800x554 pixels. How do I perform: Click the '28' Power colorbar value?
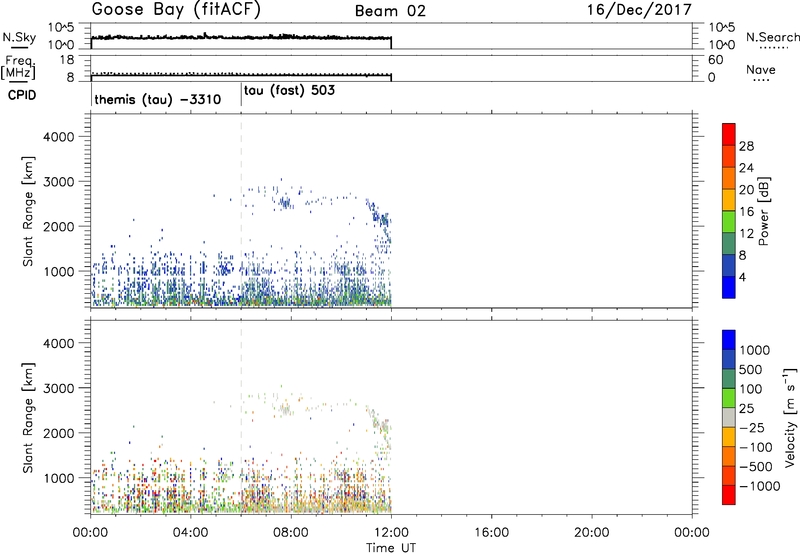coord(746,146)
